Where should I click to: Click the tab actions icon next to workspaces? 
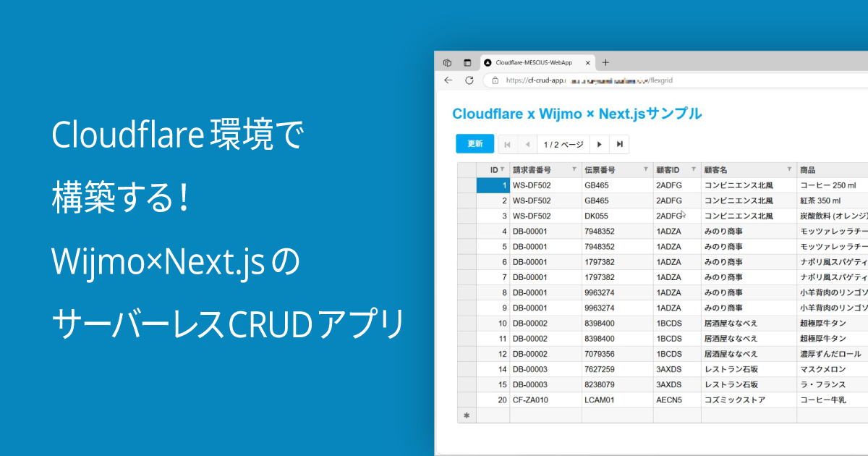(467, 62)
